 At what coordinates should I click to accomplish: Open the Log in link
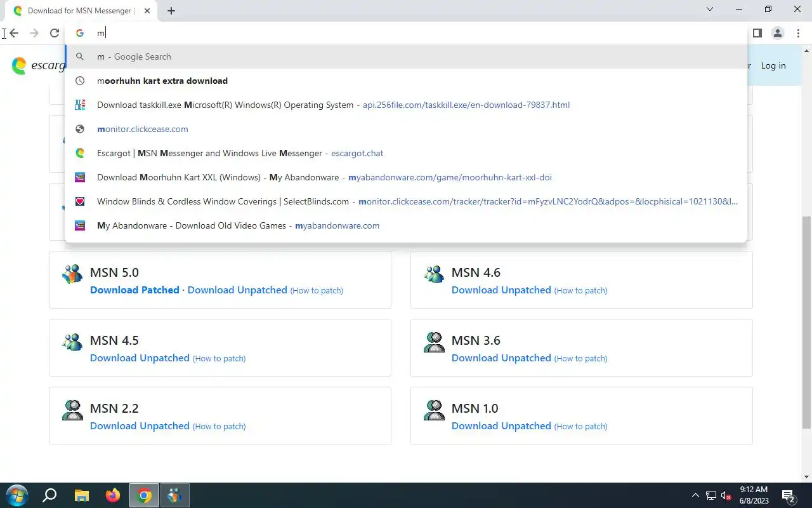tap(773, 65)
